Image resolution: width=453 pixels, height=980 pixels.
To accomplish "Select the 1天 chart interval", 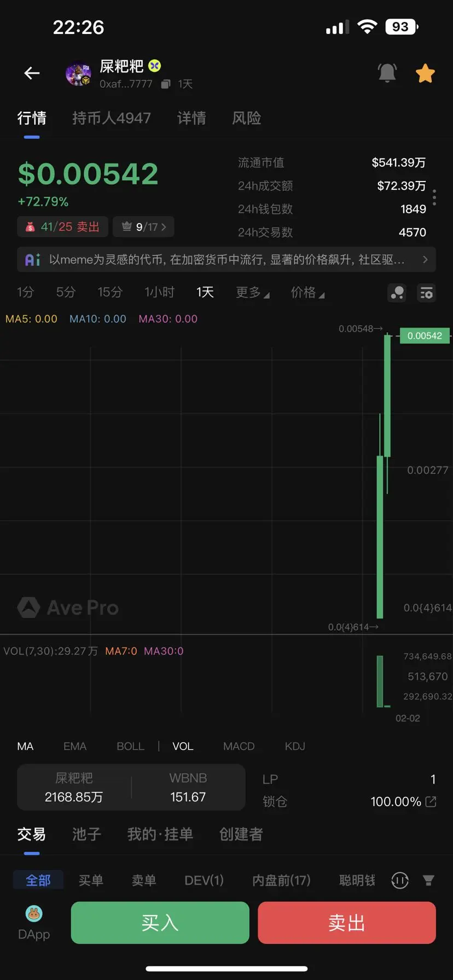I will (205, 292).
